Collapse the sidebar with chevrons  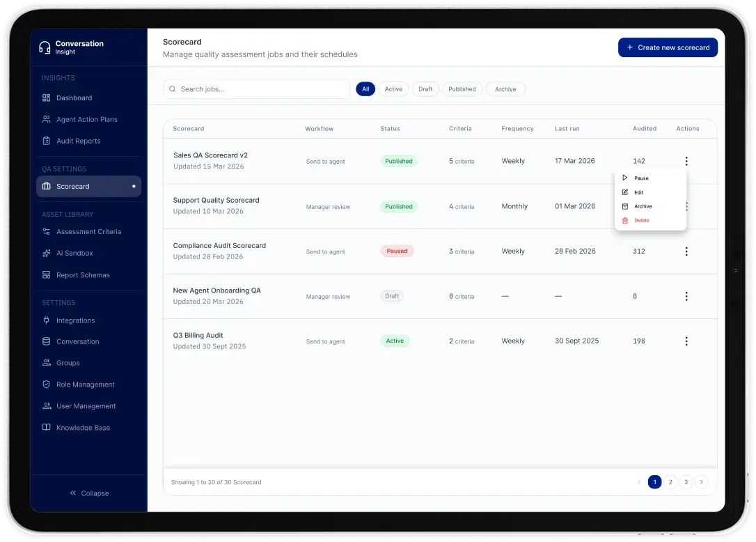(x=89, y=493)
